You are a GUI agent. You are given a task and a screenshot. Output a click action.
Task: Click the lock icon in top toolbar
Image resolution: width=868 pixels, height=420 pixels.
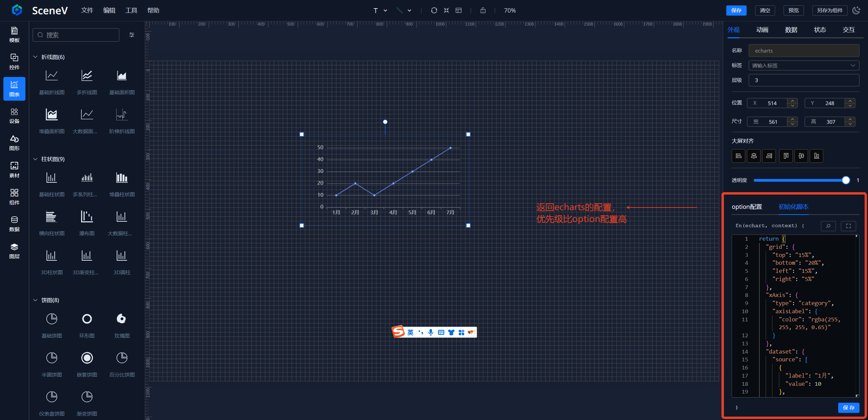click(483, 11)
